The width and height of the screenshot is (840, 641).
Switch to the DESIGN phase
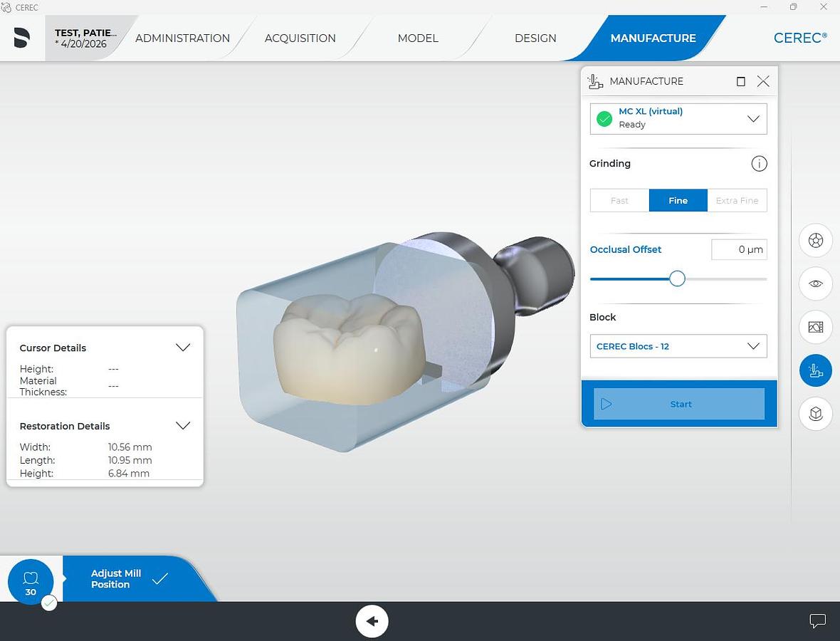(535, 38)
